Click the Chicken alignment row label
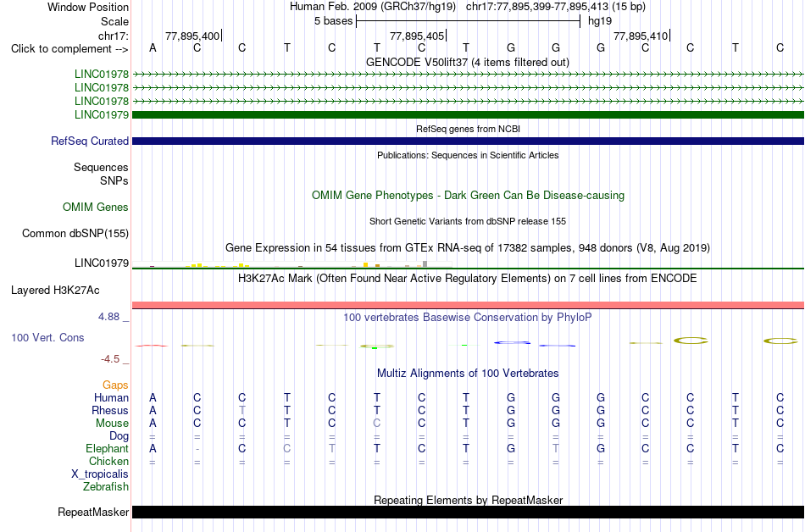Image resolution: width=805 pixels, height=532 pixels. click(108, 461)
